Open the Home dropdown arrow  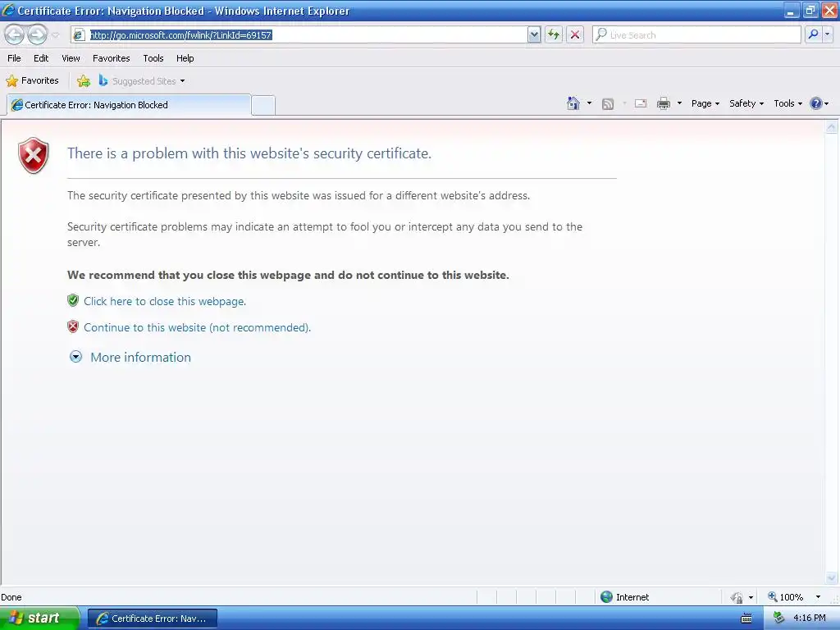589,103
